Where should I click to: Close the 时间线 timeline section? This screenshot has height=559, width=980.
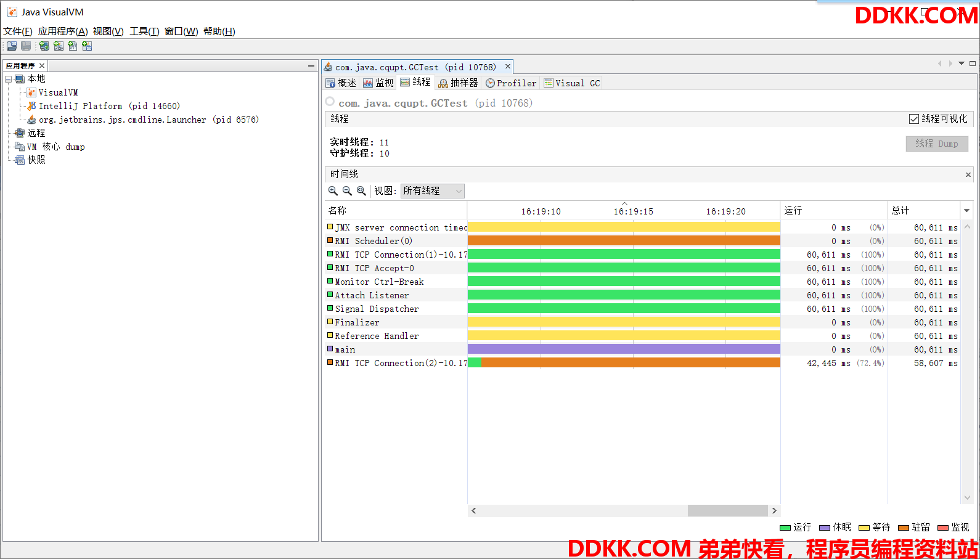[968, 175]
